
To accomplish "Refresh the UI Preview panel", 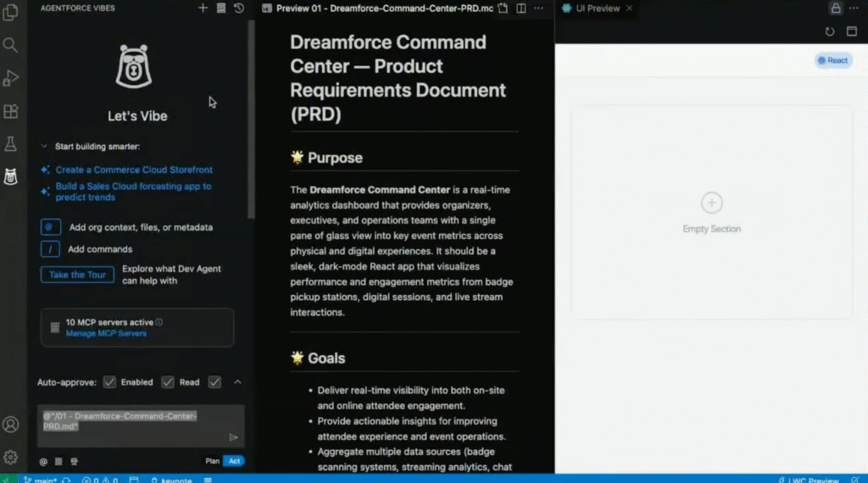I will 830,31.
